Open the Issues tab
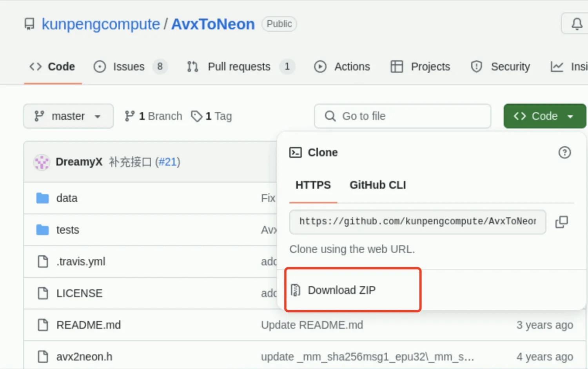Screen dimensions: 588x369 click(130, 67)
